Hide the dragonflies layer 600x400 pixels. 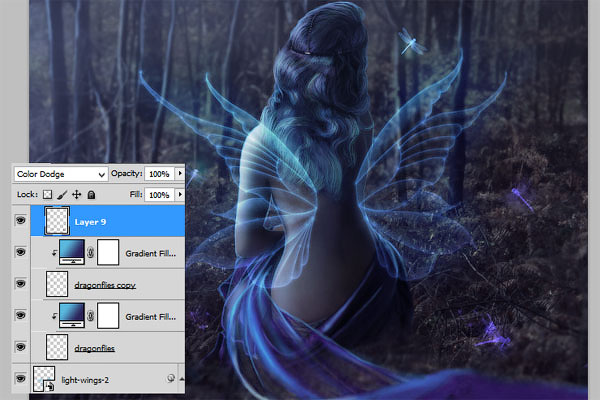pos(21,347)
